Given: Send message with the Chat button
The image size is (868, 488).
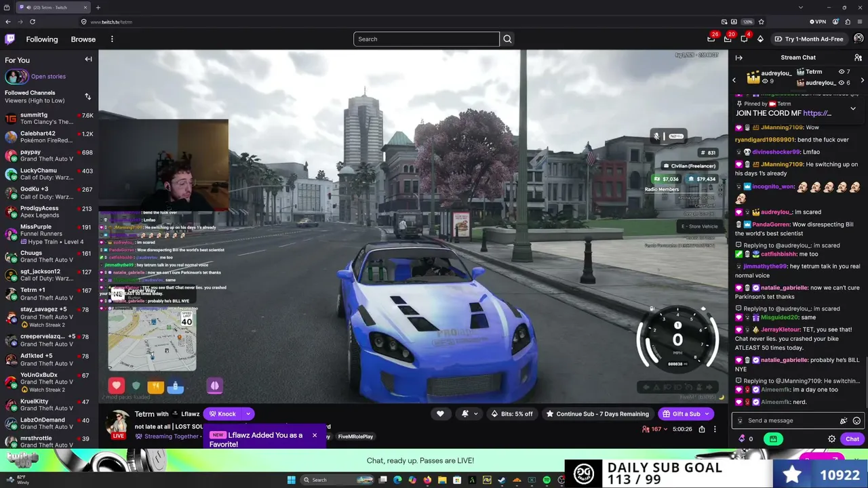Looking at the screenshot, I should point(852,439).
